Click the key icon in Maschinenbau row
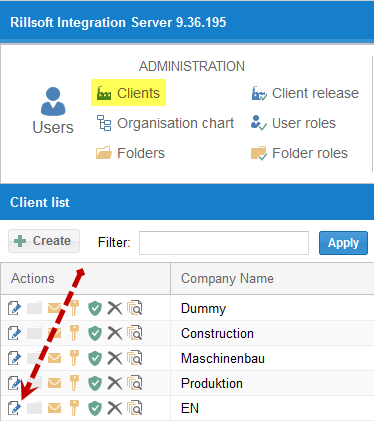The height and width of the screenshot is (421, 374). pyautogui.click(x=74, y=357)
